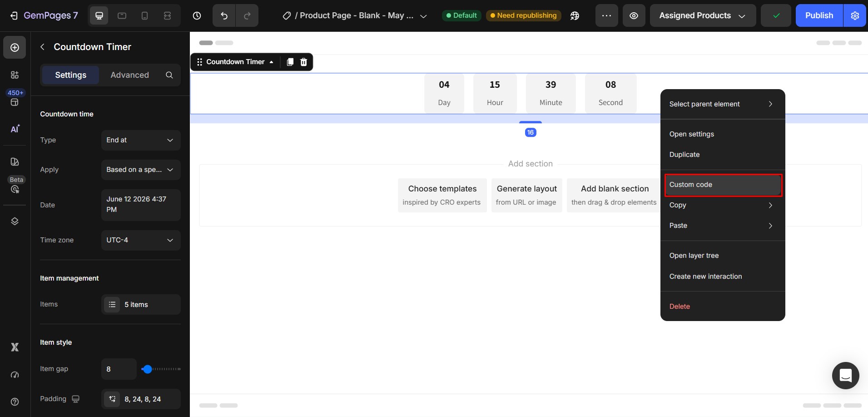Expand the Assigned Products dropdown
The width and height of the screenshot is (868, 417).
point(703,15)
